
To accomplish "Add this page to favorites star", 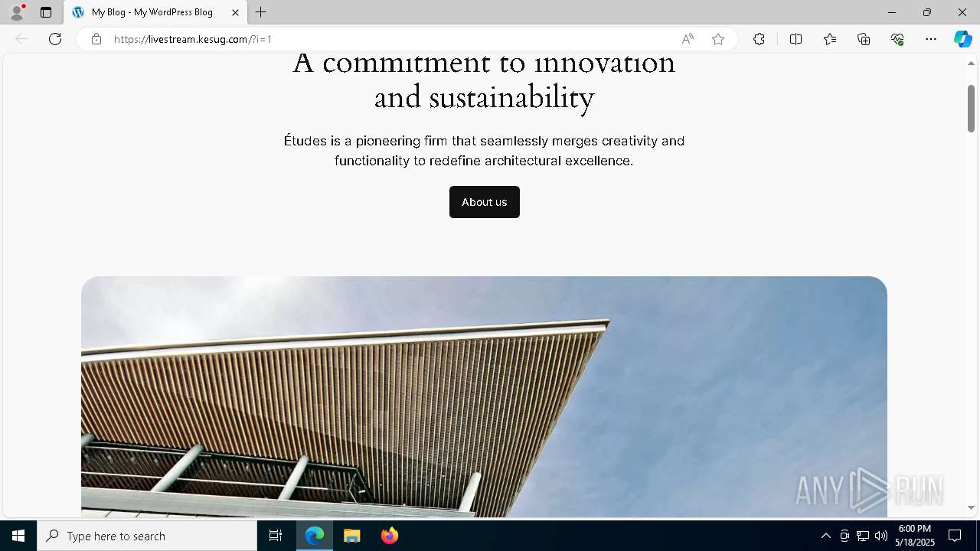I will tap(718, 39).
